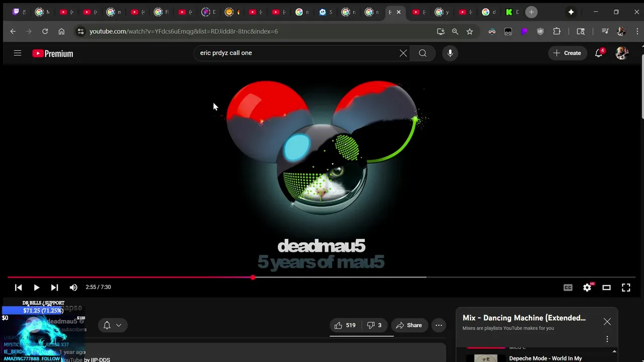
Task: Go forward in browser history
Action: click(29, 31)
